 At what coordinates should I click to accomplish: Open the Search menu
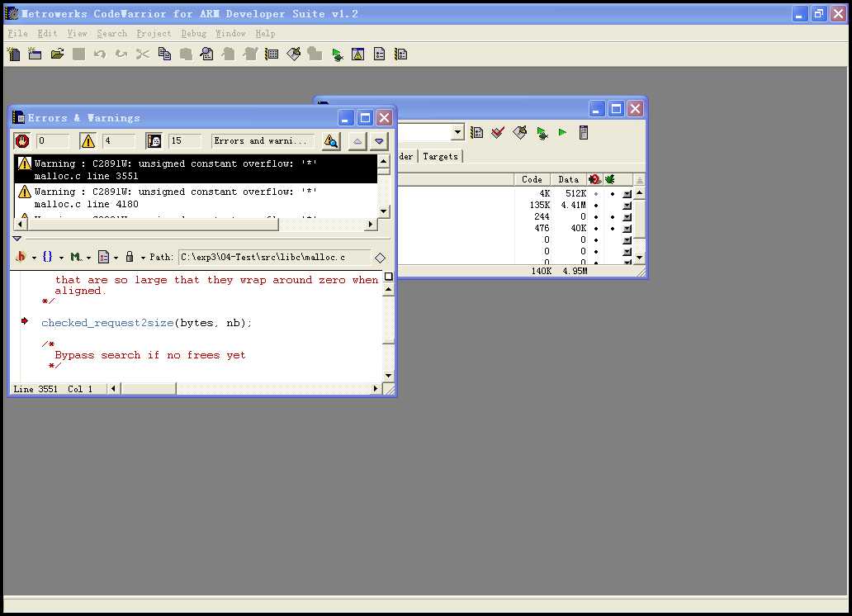tap(112, 34)
